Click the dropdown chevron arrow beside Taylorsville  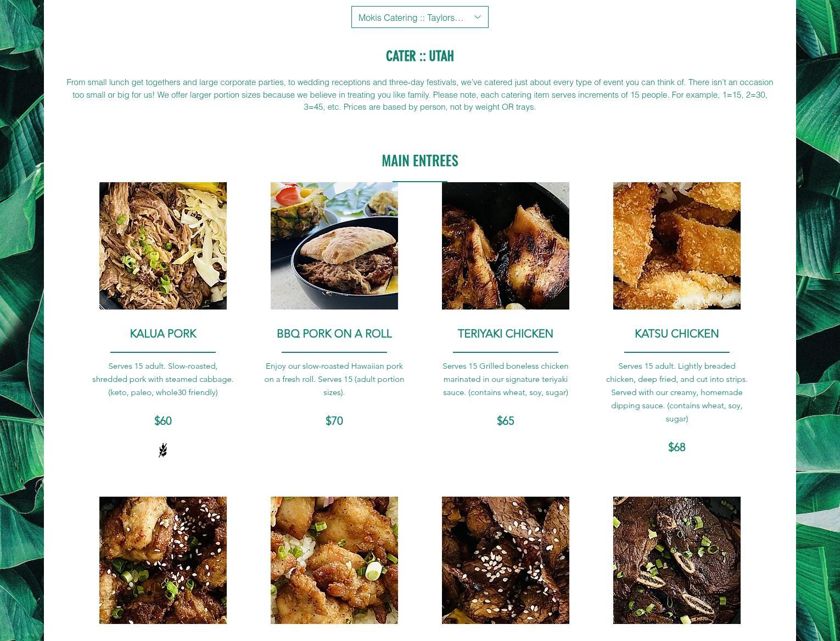(477, 18)
